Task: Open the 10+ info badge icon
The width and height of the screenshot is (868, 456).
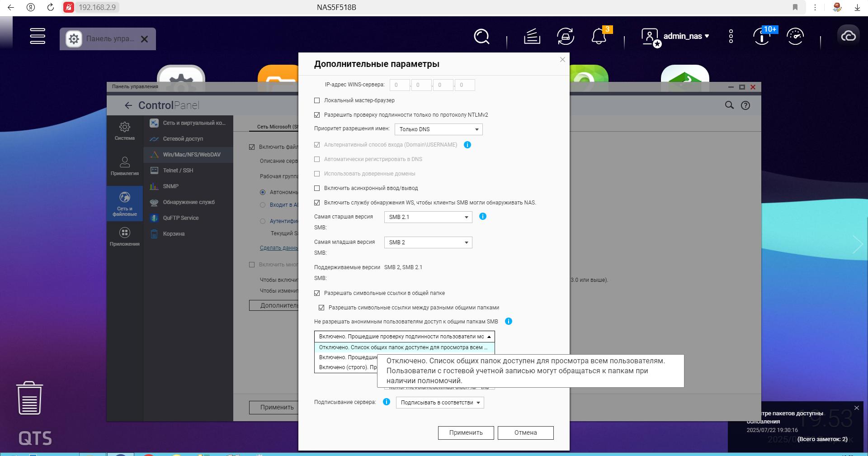Action: pyautogui.click(x=762, y=36)
